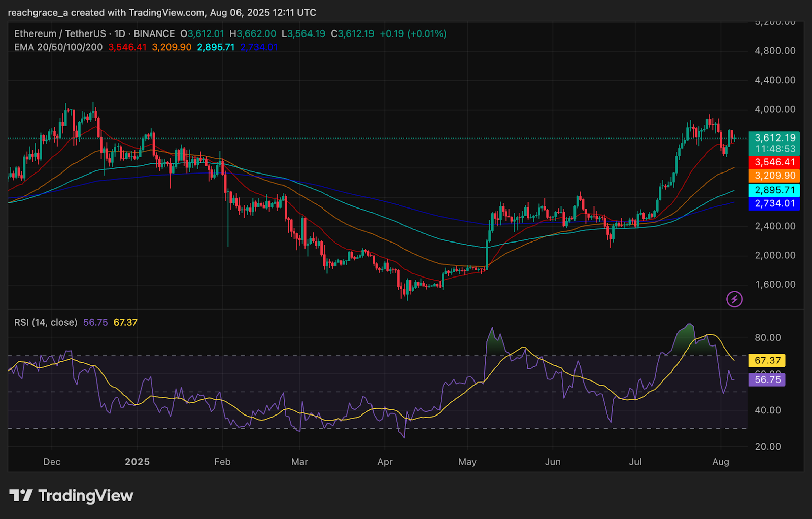The height and width of the screenshot is (519, 812).
Task: Click the lightning bolt instant-trading icon
Action: coord(734,299)
